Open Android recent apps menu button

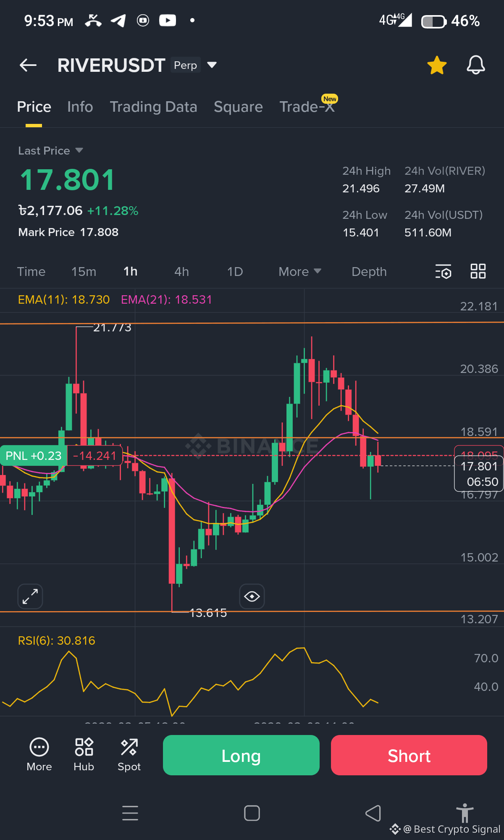pyautogui.click(x=130, y=813)
